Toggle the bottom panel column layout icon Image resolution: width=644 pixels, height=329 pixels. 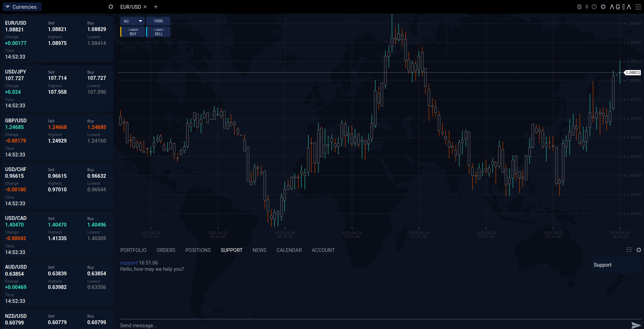pyautogui.click(x=629, y=250)
